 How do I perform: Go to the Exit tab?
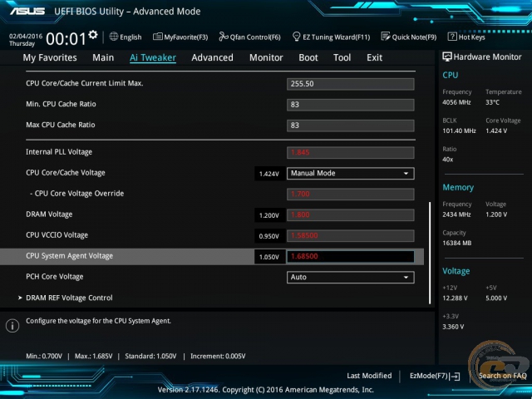(x=375, y=57)
